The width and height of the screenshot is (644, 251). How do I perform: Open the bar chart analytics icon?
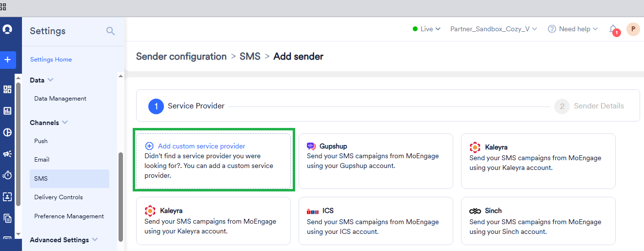[7, 111]
